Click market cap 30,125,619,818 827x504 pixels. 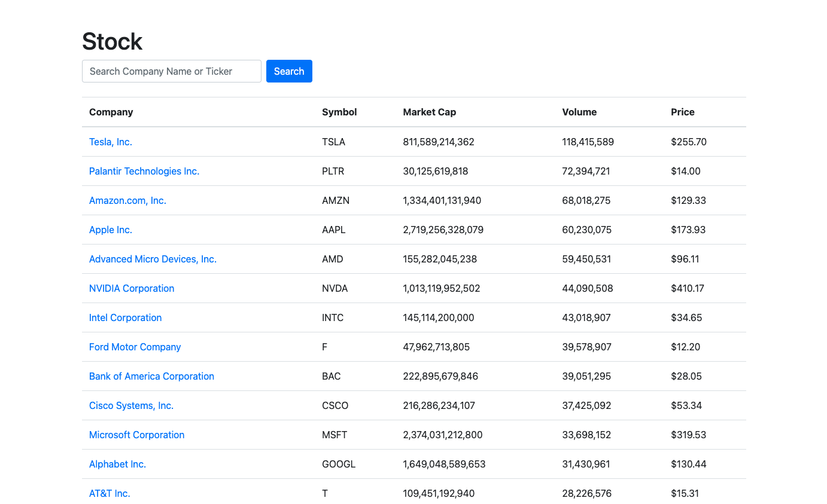436,171
